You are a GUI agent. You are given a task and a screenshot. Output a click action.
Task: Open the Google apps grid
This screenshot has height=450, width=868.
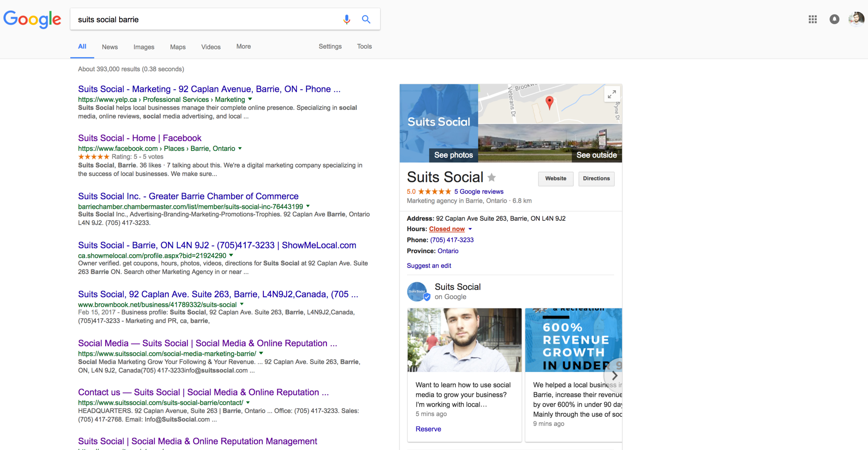813,19
